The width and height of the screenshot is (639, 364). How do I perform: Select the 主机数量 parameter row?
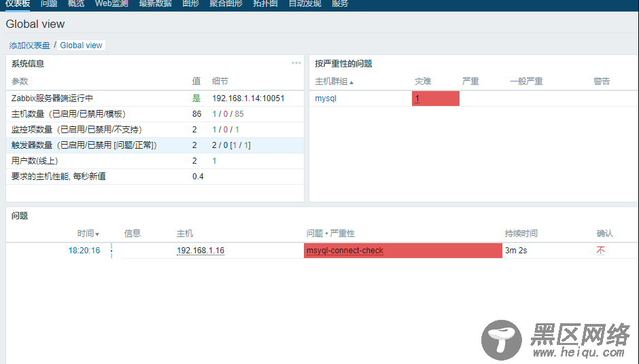[x=155, y=114]
